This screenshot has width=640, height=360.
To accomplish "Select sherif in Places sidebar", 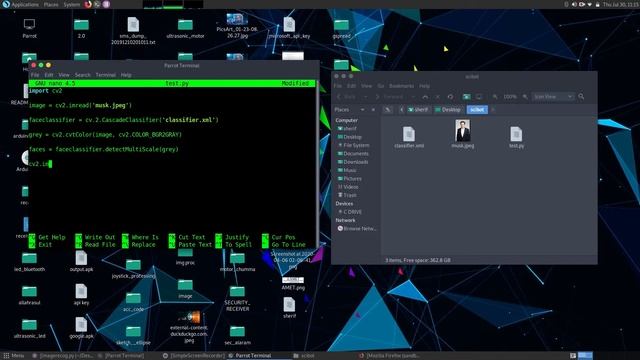I will (347, 129).
